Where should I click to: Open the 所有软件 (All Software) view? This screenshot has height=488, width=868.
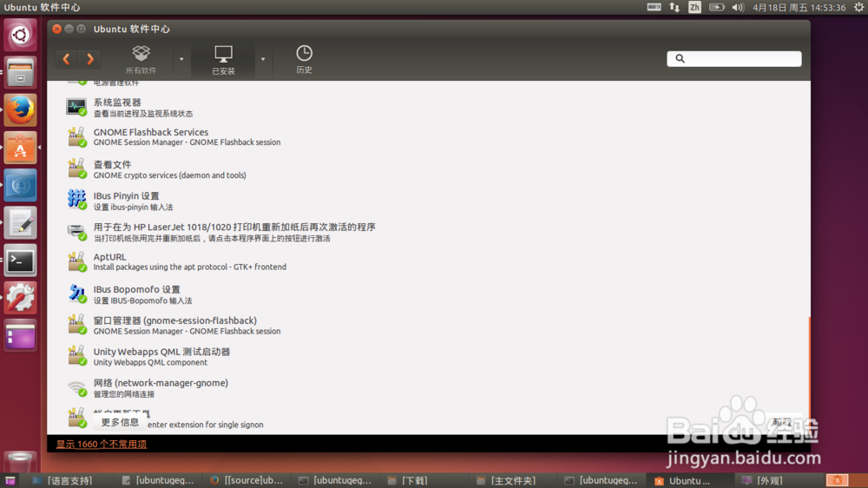141,59
